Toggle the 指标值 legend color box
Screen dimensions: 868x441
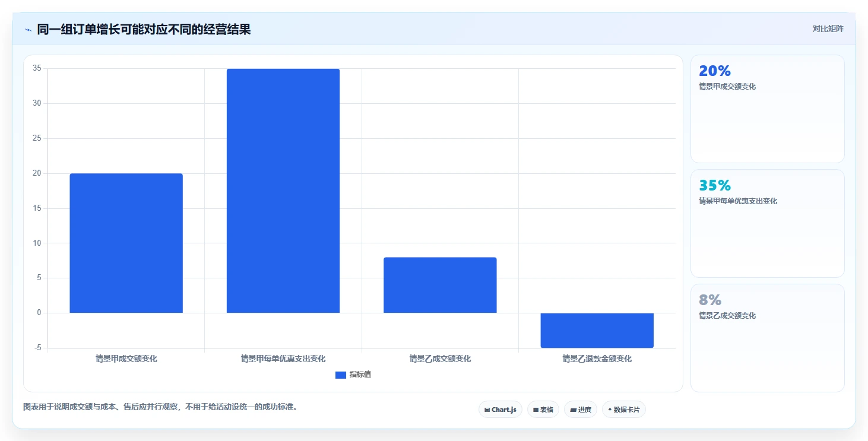[341, 375]
